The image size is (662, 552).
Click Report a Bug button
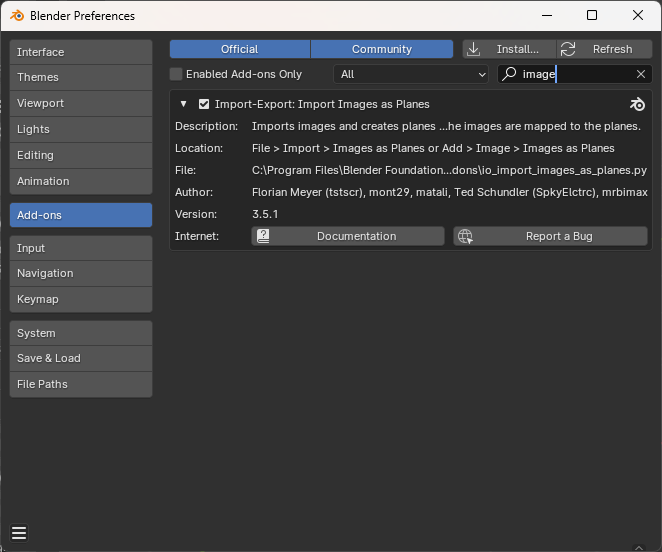point(551,236)
